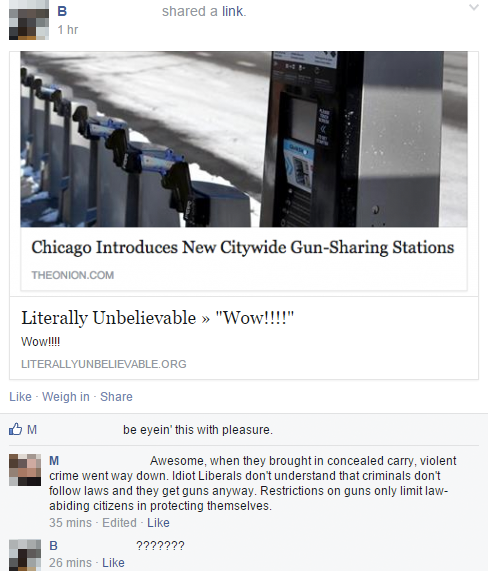Viewport: 488px width, 571px height.
Task: Click poster B's pixelated profile picture
Action: coord(29,20)
